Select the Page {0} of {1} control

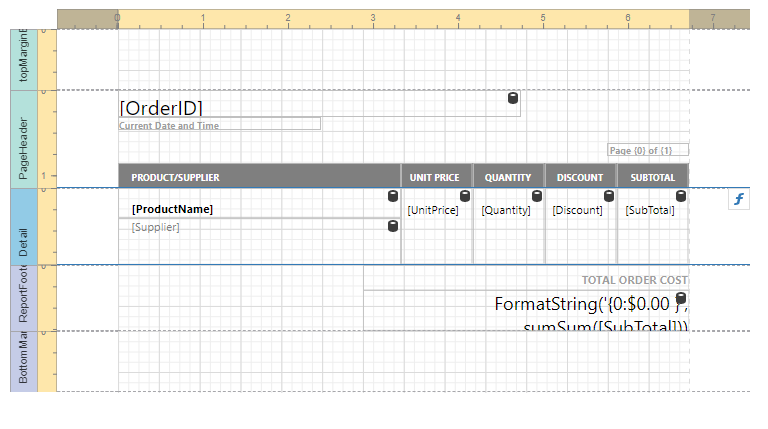click(648, 150)
